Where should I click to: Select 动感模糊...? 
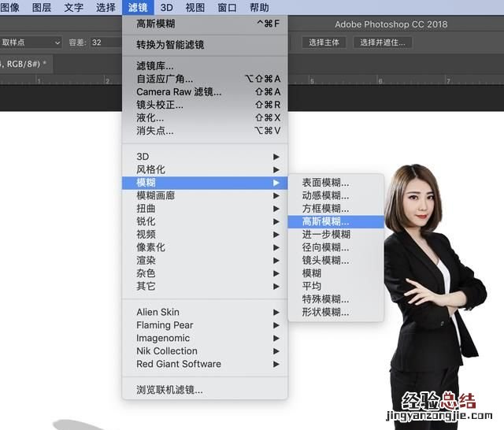[336, 195]
